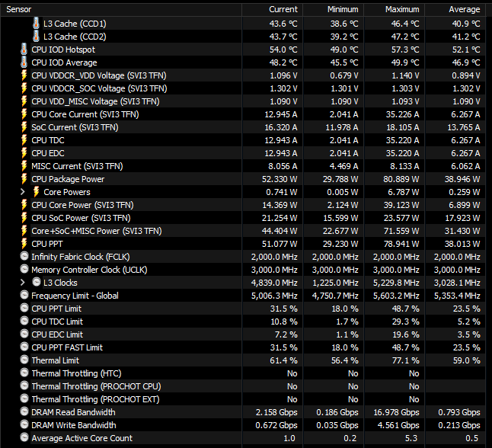
Task: Click the icon for Frequency Limit - Global
Action: pos(24,295)
